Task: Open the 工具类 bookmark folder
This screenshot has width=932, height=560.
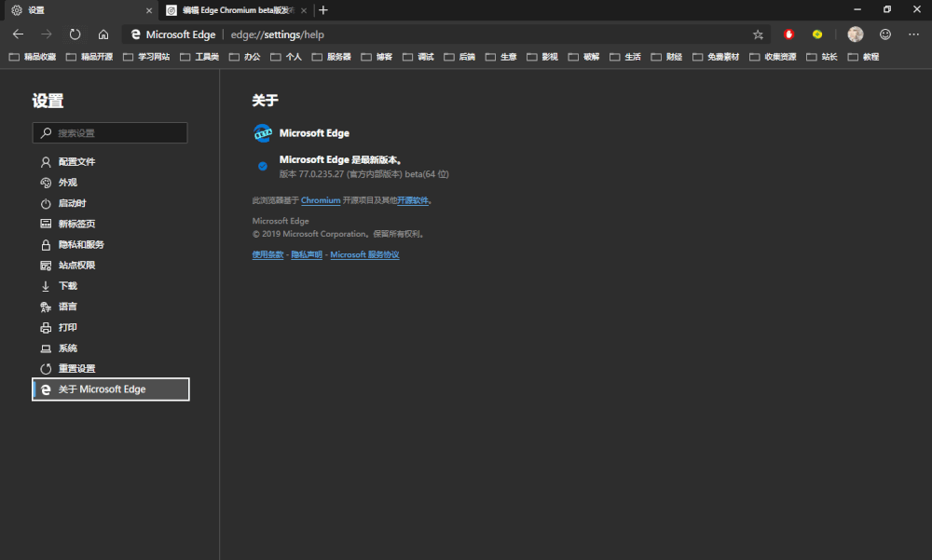Action: click(199, 57)
